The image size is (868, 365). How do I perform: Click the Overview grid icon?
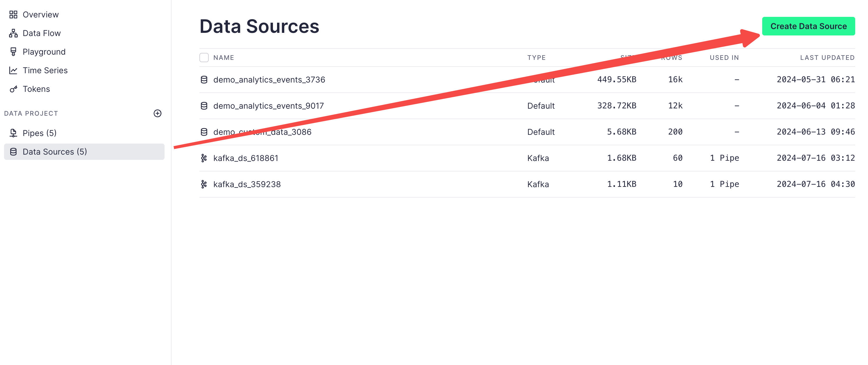(13, 15)
